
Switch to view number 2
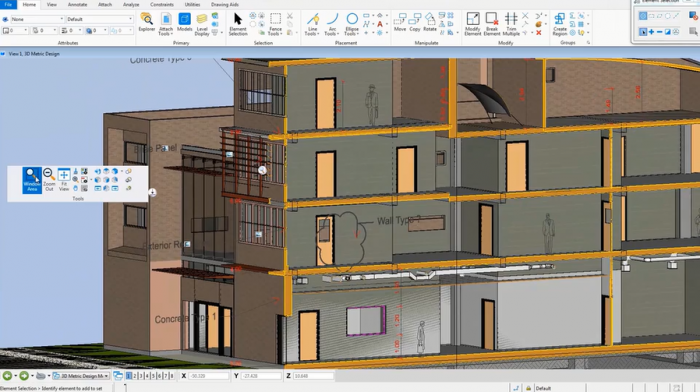135,376
